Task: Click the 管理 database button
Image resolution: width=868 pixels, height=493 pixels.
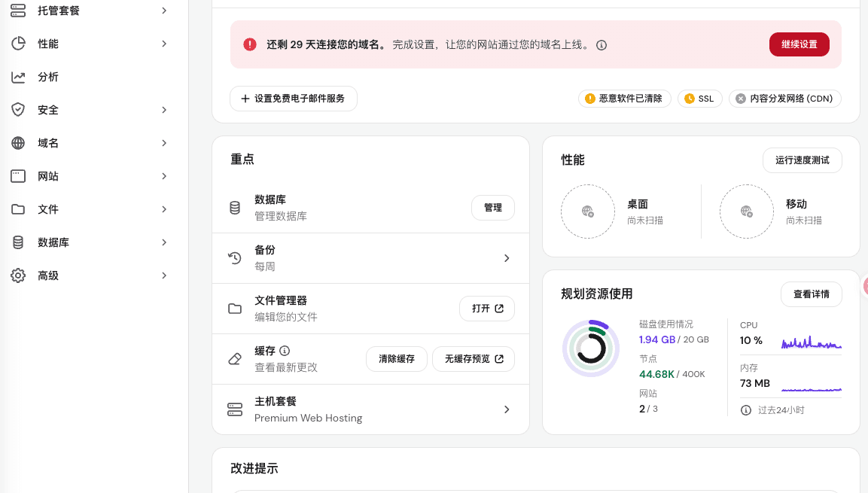Action: point(492,208)
